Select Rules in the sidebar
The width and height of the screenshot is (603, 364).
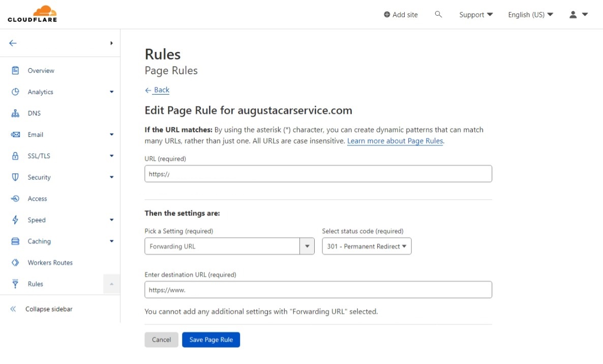click(36, 284)
